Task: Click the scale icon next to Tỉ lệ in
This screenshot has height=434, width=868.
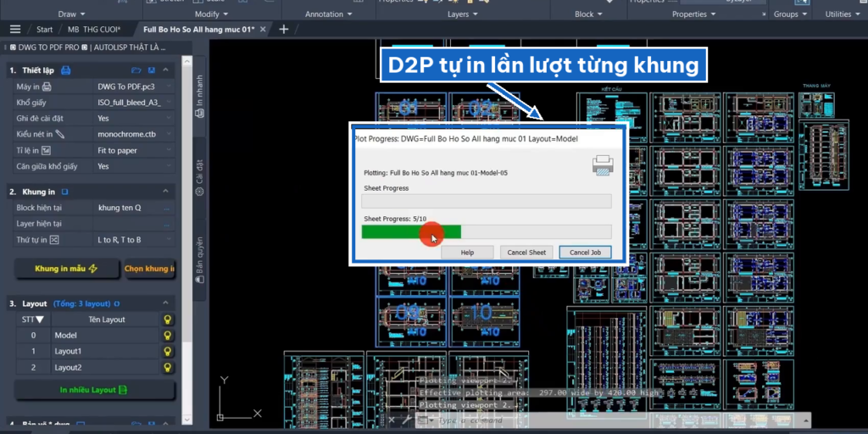Action: [47, 150]
